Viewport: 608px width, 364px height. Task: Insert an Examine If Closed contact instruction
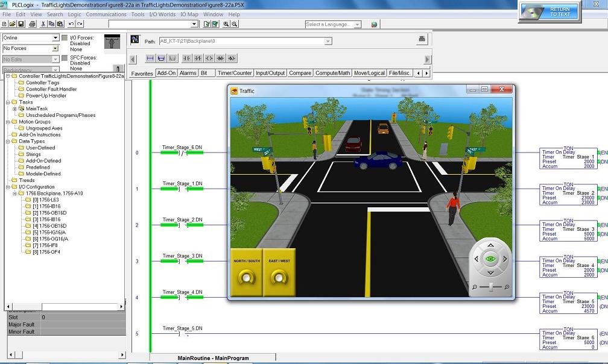186,58
